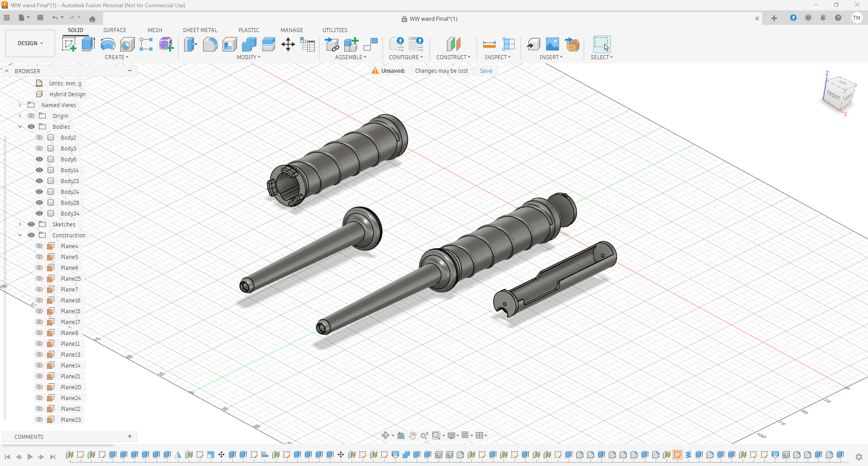
Task: Click the ViewCube FRONT face
Action: coord(833,95)
